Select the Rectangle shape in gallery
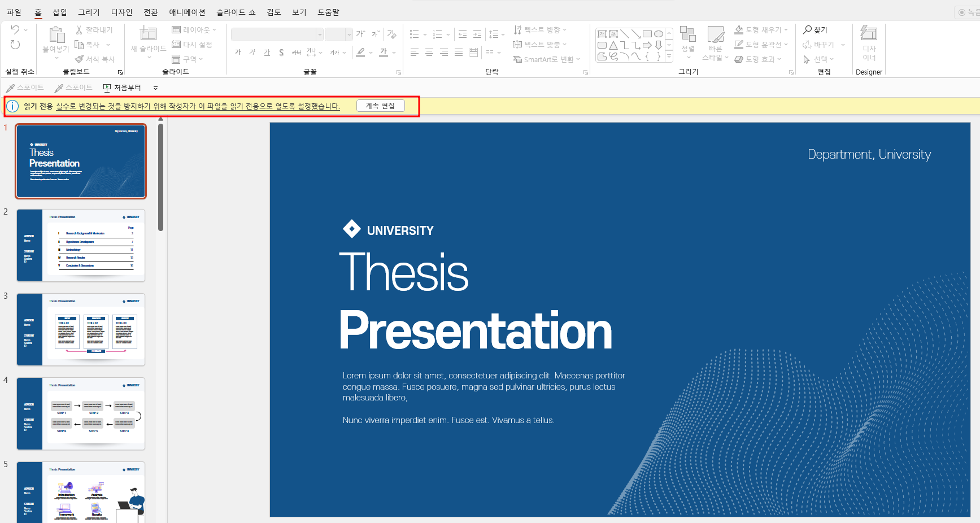 647,34
